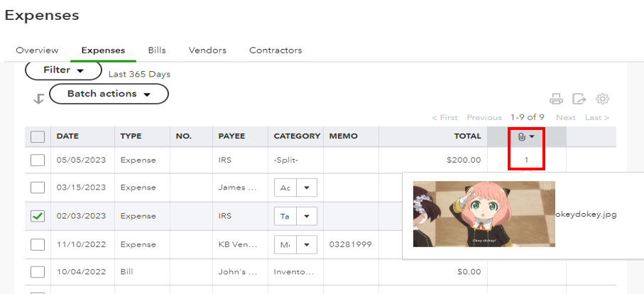This screenshot has height=294, width=644.
Task: Expand the Batch actions menu
Action: (x=109, y=94)
